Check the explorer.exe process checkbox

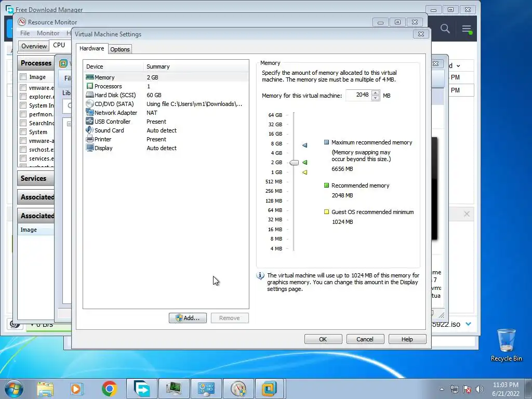(23, 96)
